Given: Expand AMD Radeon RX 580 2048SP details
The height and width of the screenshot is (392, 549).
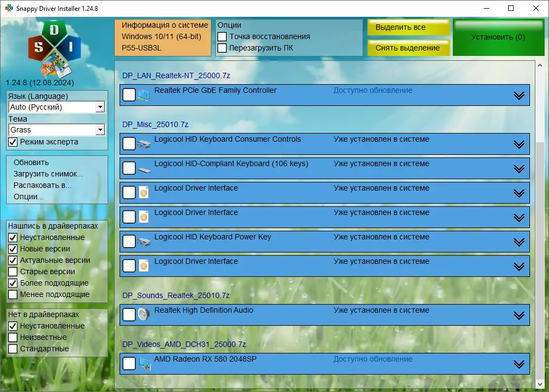Looking at the screenshot, I should [x=519, y=364].
